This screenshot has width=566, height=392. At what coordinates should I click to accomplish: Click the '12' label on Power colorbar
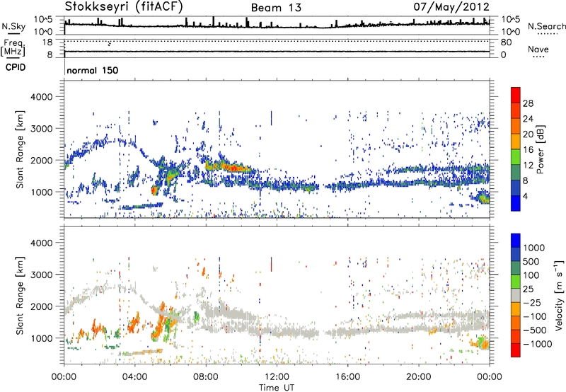(x=528, y=166)
